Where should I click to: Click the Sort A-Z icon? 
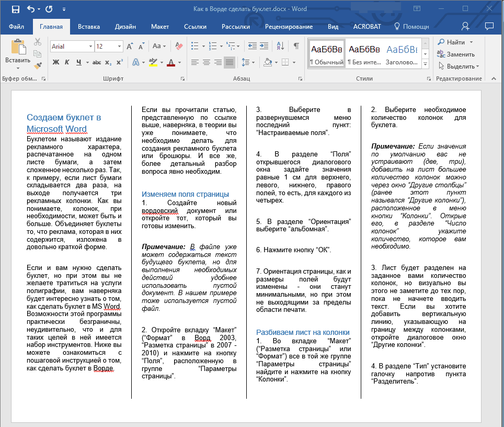click(x=280, y=46)
